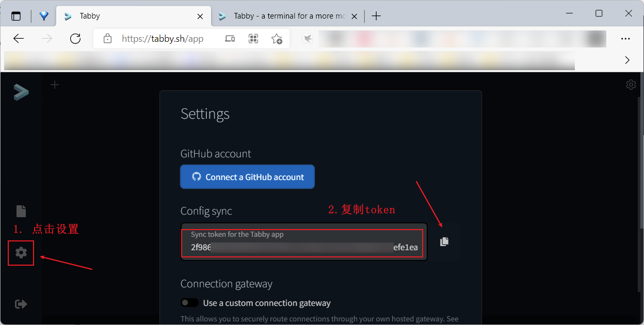Click the file document icon in sidebar
Screen dimensions: 644x325
(21, 211)
